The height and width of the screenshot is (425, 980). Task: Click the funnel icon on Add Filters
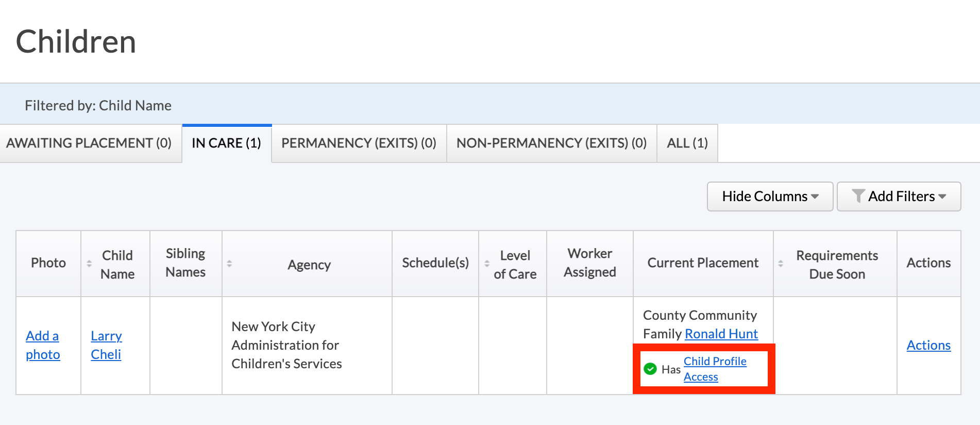[858, 196]
